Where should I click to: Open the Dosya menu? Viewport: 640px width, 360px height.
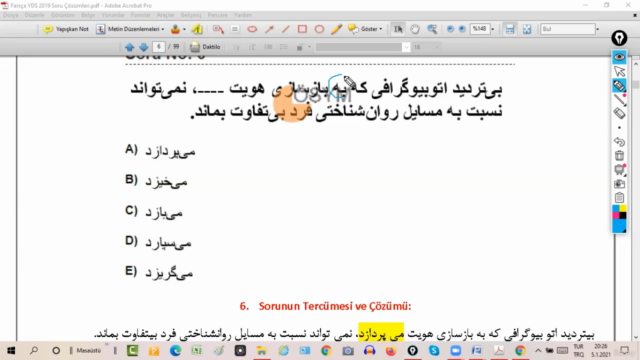(x=10, y=15)
